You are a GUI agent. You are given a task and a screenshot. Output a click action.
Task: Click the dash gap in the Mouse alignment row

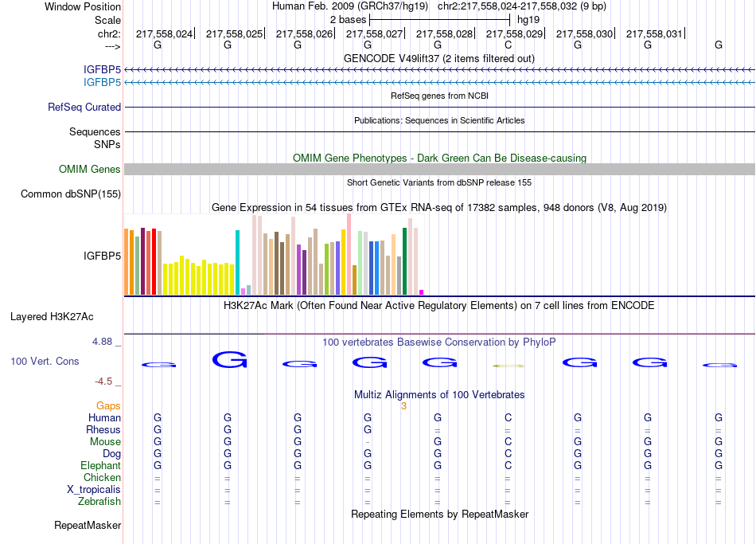pyautogui.click(x=368, y=442)
